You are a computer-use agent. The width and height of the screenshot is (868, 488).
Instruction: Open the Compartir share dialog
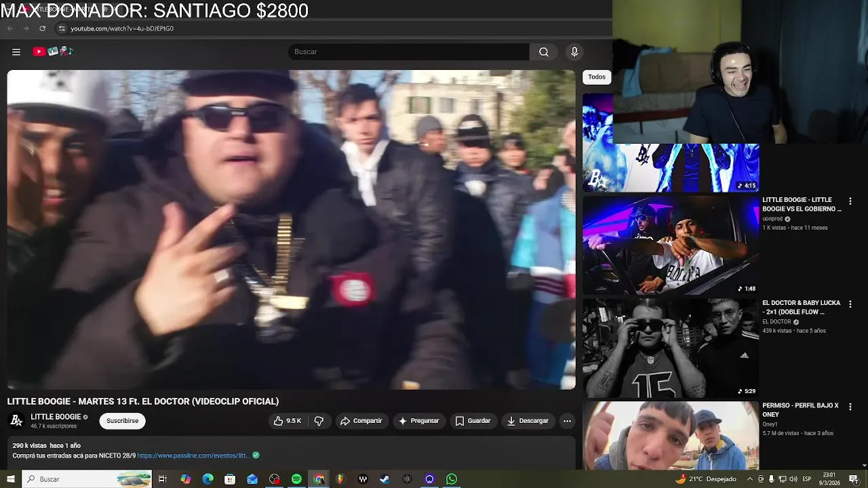pos(361,421)
